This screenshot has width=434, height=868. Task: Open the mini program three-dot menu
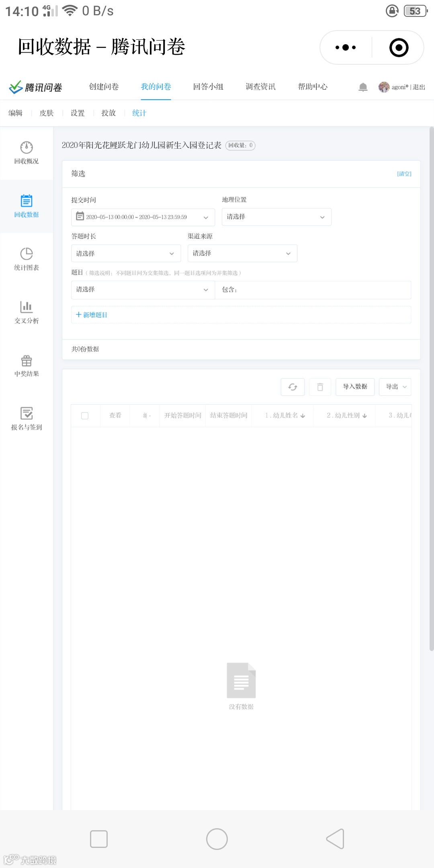coord(346,47)
